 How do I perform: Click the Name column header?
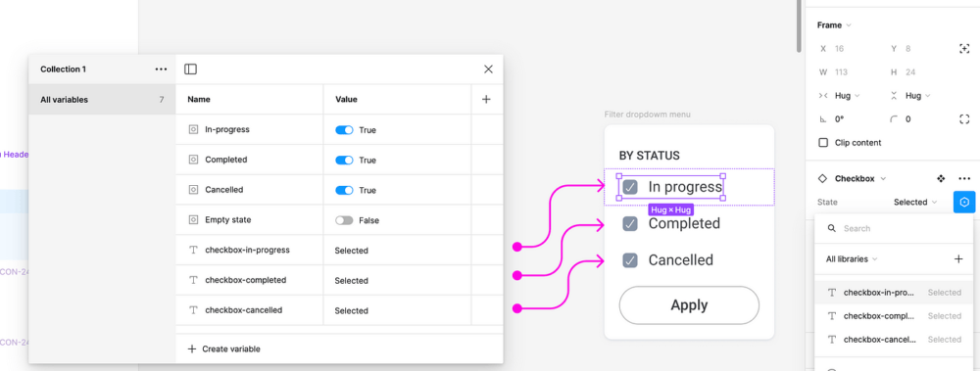pos(199,99)
